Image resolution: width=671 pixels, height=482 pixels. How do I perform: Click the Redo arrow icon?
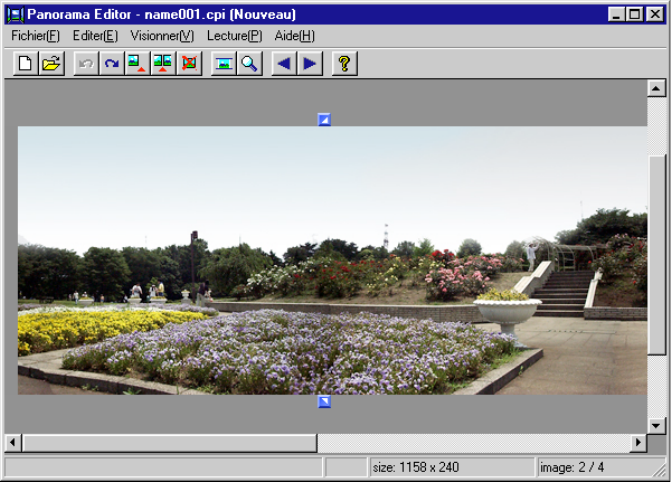112,64
